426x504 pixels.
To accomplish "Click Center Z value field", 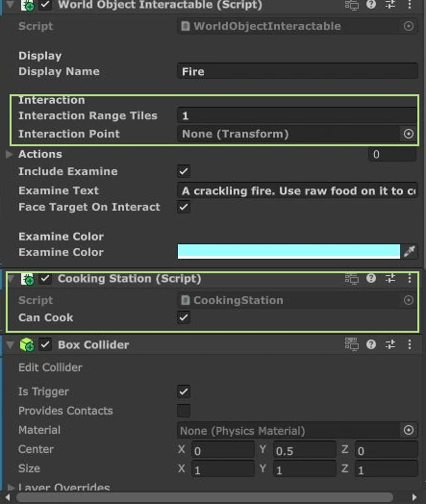I will [387, 449].
